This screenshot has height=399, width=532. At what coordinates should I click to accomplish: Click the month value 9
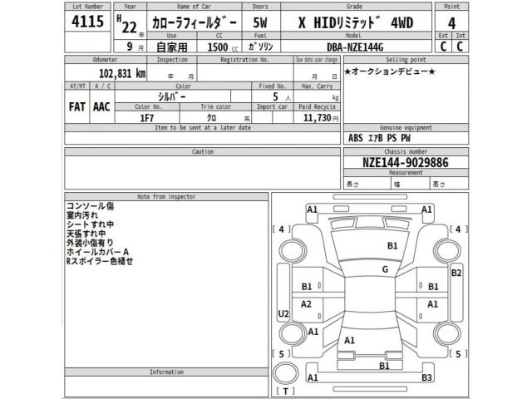(130, 47)
